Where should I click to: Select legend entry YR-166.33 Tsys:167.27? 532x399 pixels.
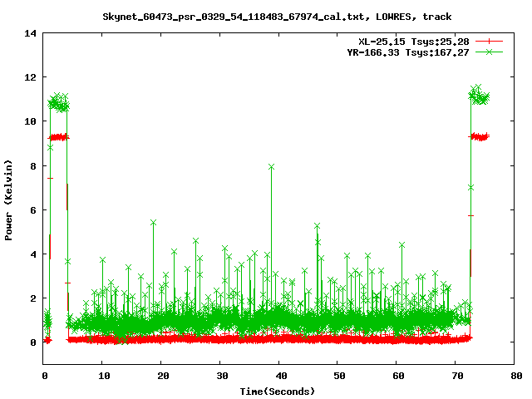pyautogui.click(x=408, y=52)
